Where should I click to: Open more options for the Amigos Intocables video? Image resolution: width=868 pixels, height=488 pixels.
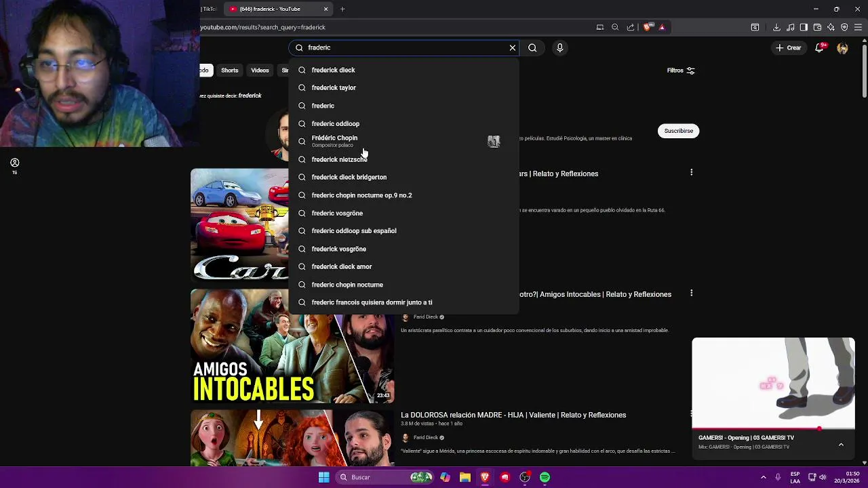691,293
